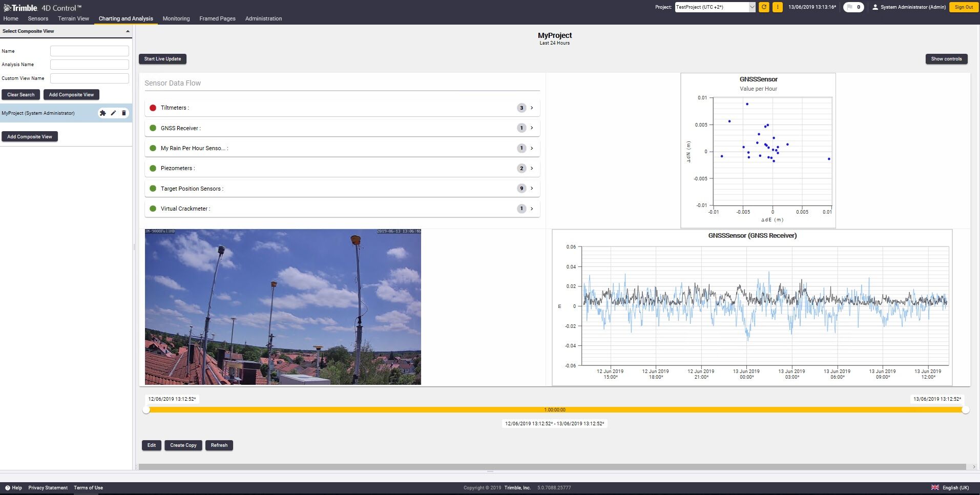Click the System Administrator user icon
The width and height of the screenshot is (980, 495).
874,7
